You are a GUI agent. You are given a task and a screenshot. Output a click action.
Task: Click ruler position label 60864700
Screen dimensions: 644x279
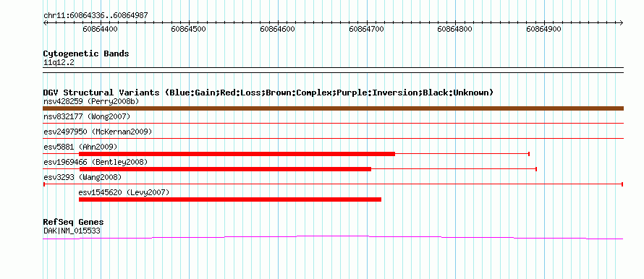point(366,29)
